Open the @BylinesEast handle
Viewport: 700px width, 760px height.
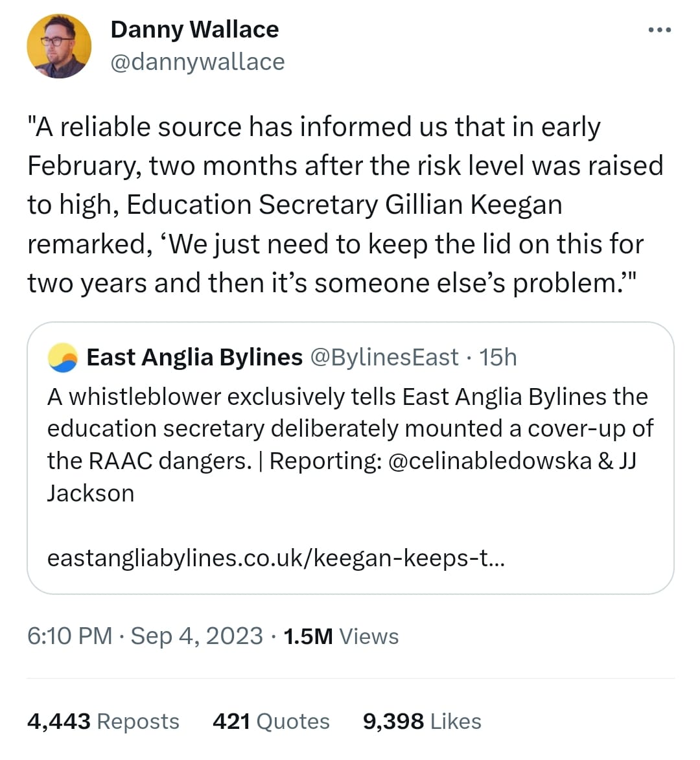tap(384, 357)
